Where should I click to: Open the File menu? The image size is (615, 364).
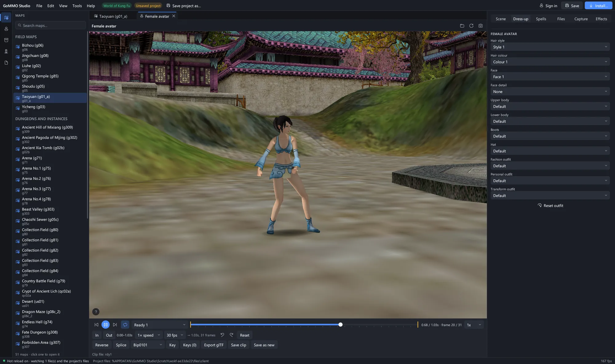[x=39, y=6]
